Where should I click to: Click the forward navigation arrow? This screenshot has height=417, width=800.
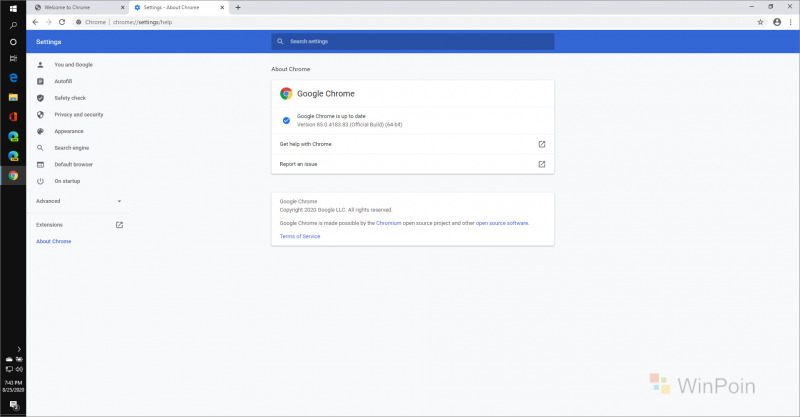click(x=48, y=22)
